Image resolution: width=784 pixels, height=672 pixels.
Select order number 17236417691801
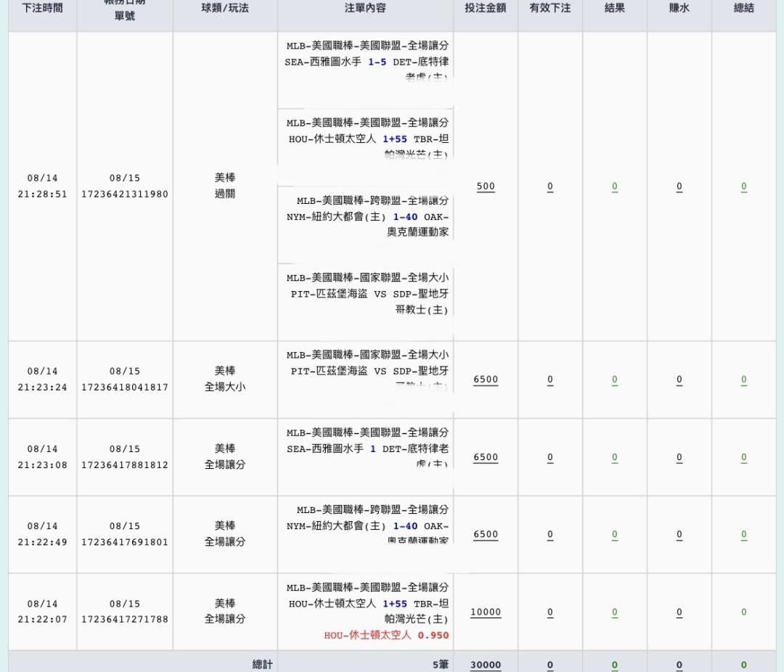point(125,542)
